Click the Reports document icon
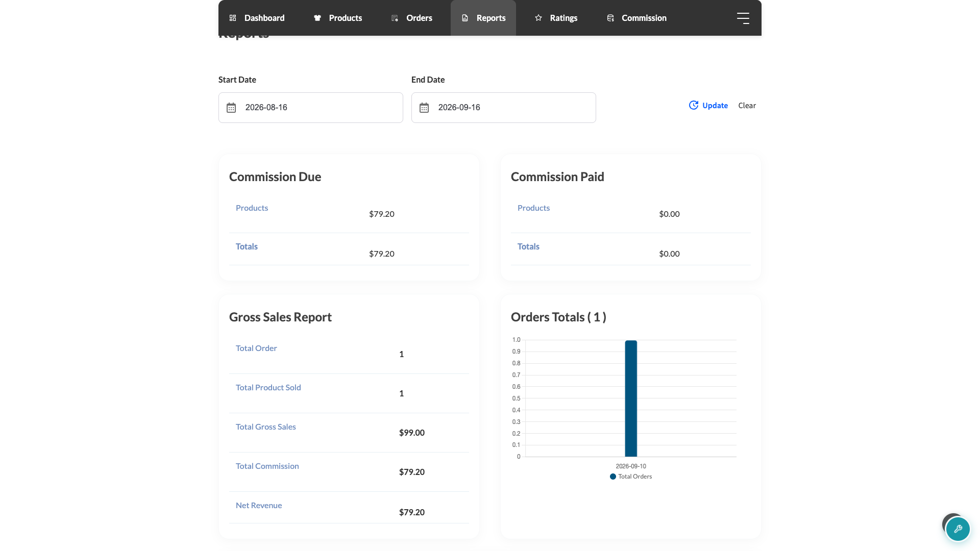This screenshot has height=551, width=980. [465, 18]
